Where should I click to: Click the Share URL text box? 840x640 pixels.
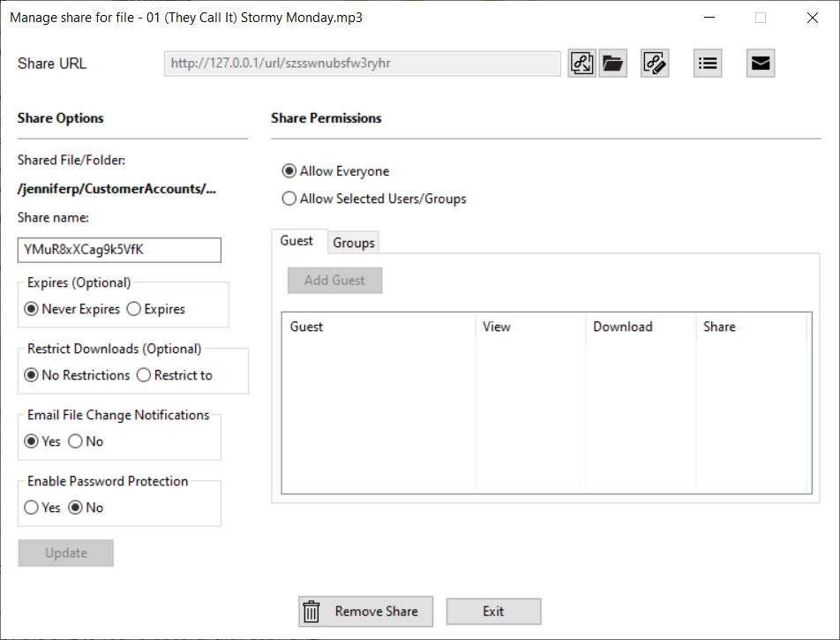(362, 64)
